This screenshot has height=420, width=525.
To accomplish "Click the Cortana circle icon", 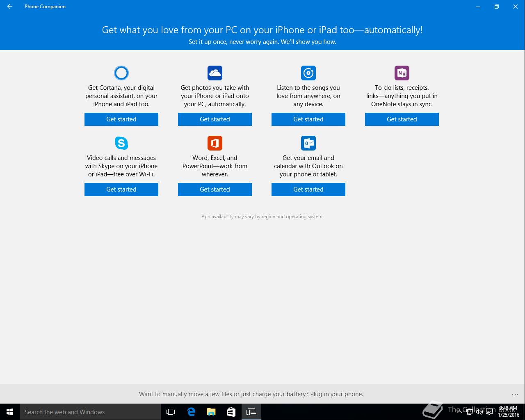I will pyautogui.click(x=121, y=73).
